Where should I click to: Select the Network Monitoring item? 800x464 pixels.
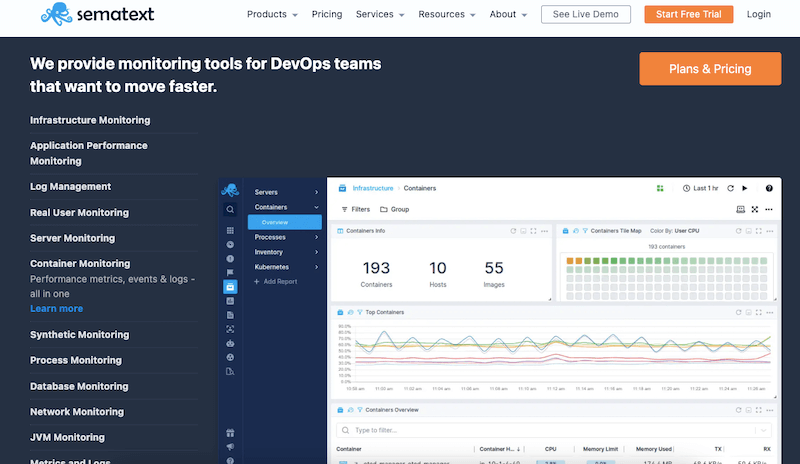tap(77, 411)
